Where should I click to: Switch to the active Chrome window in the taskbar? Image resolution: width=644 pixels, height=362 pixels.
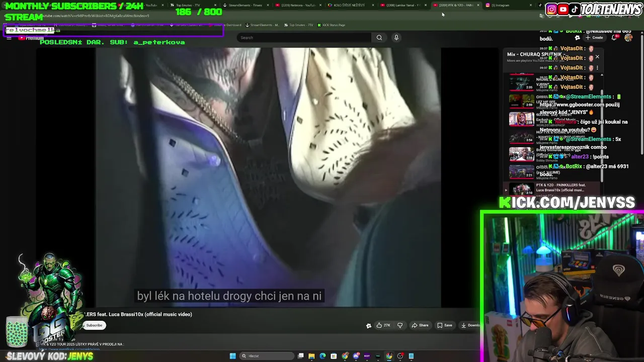tap(389, 356)
